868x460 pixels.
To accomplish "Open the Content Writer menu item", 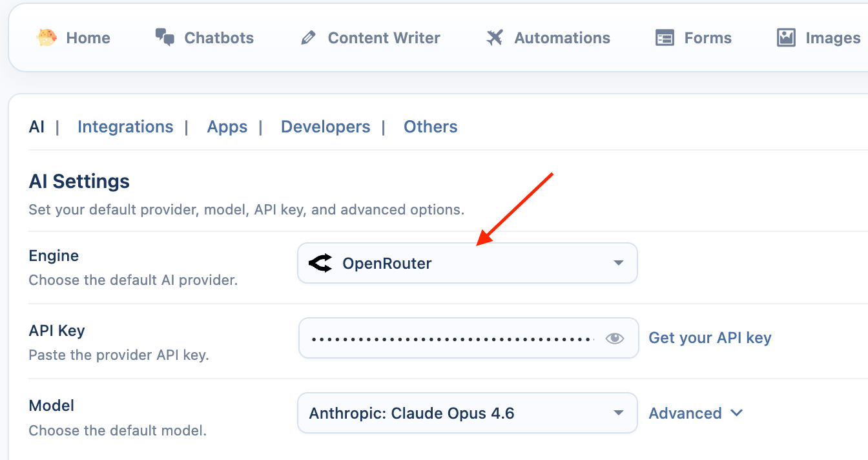I will click(x=384, y=38).
